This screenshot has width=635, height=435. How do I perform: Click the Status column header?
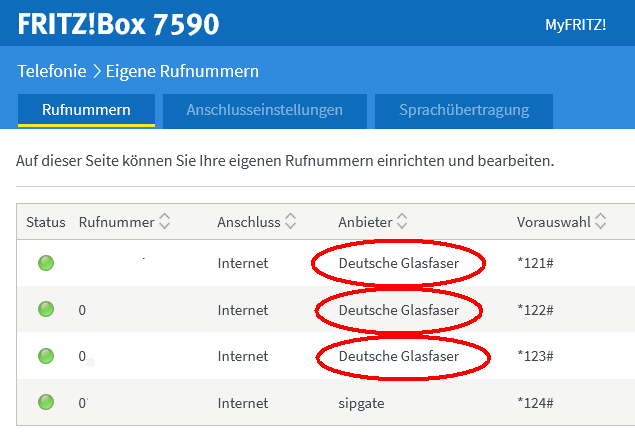(x=46, y=222)
